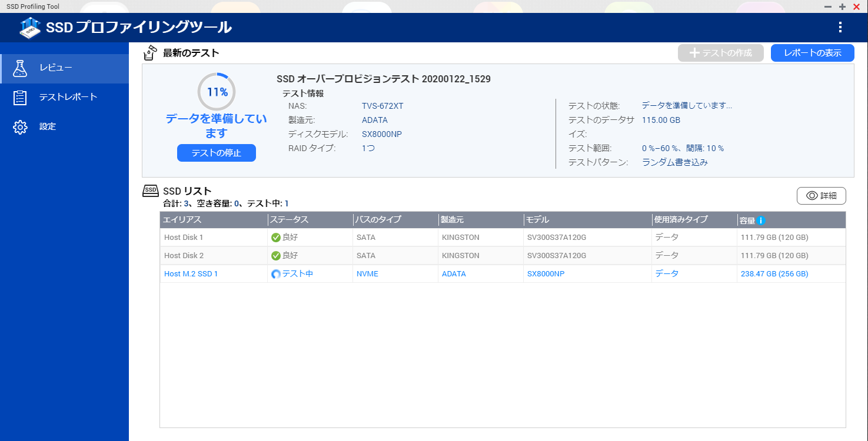868x441 pixels.
Task: Click the disabled テストの作成 button
Action: pos(720,53)
